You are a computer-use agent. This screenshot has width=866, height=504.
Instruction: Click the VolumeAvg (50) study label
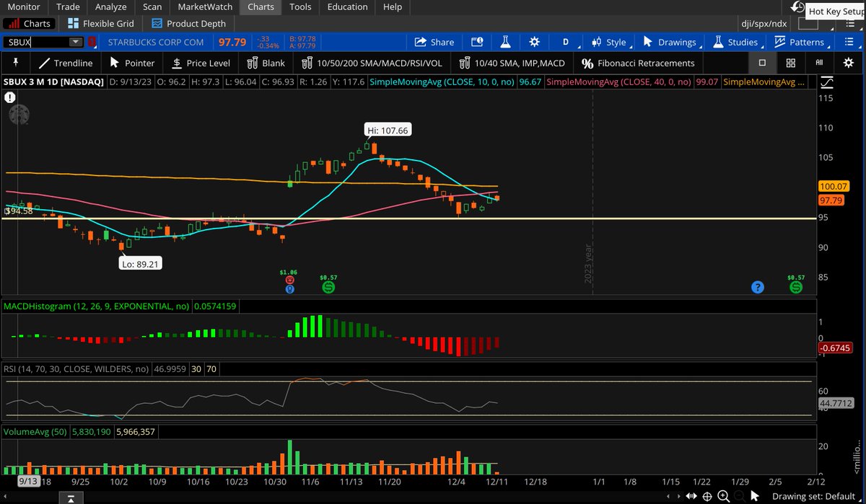pyautogui.click(x=35, y=432)
